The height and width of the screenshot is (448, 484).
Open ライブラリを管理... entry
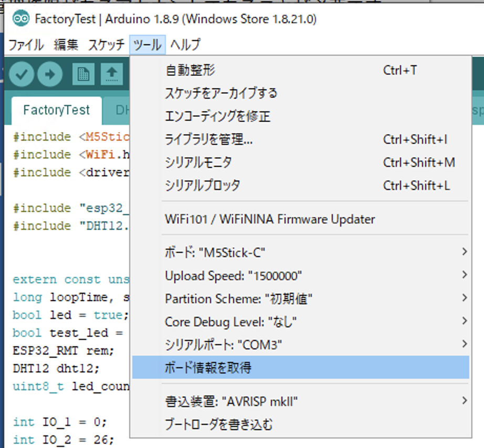click(301, 140)
